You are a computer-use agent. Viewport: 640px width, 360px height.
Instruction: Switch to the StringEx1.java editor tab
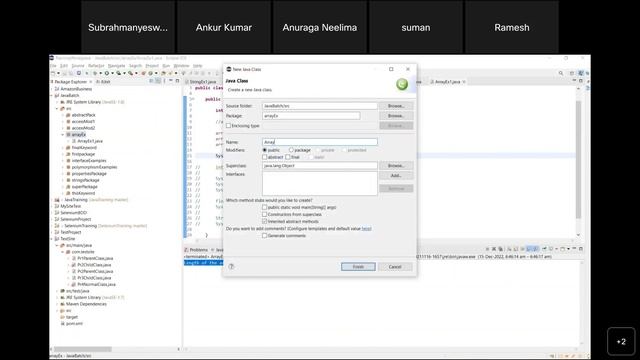pyautogui.click(x=202, y=82)
